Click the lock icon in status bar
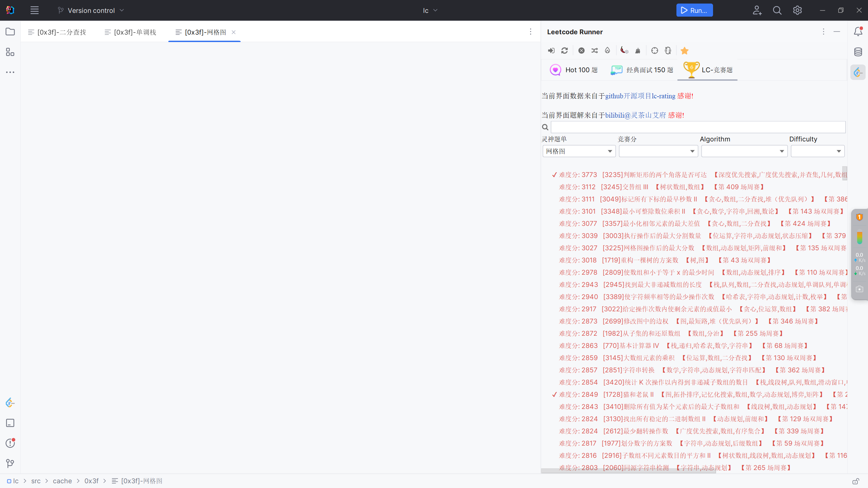 [x=856, y=481]
